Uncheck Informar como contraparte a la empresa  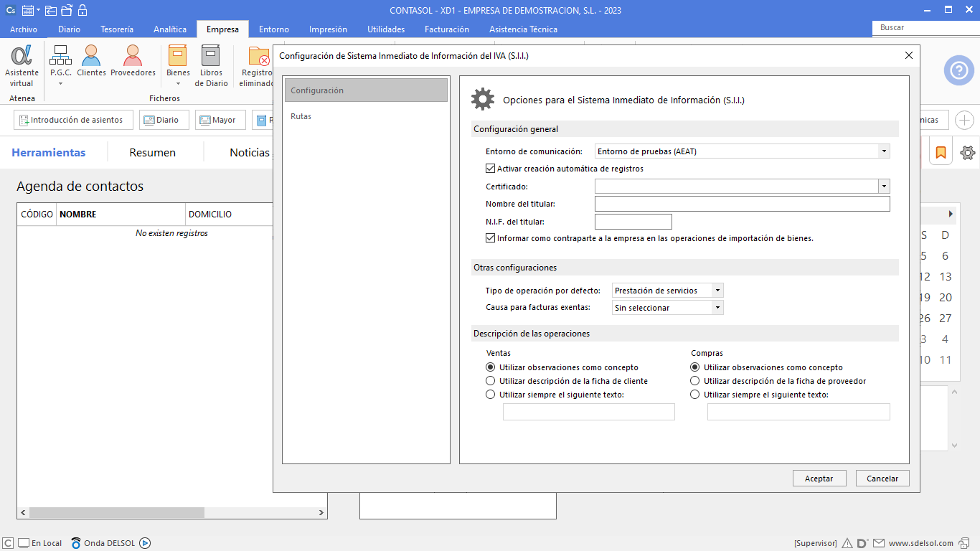[491, 238]
